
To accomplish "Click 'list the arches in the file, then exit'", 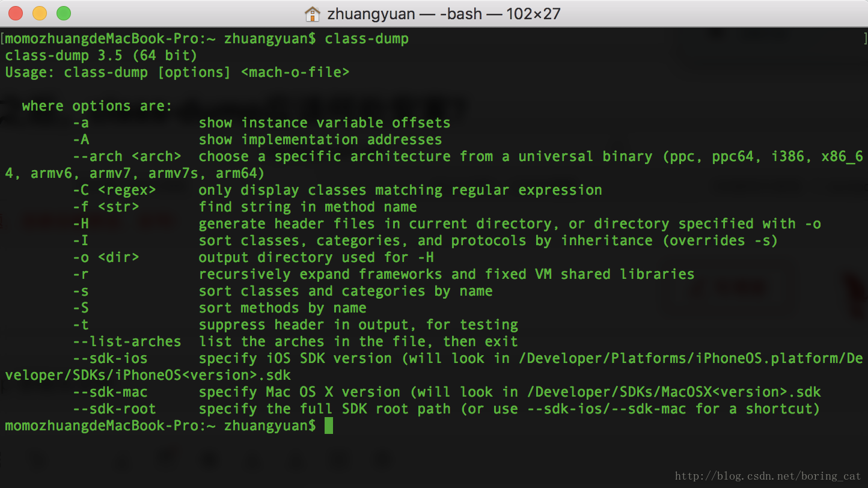I will (x=358, y=342).
